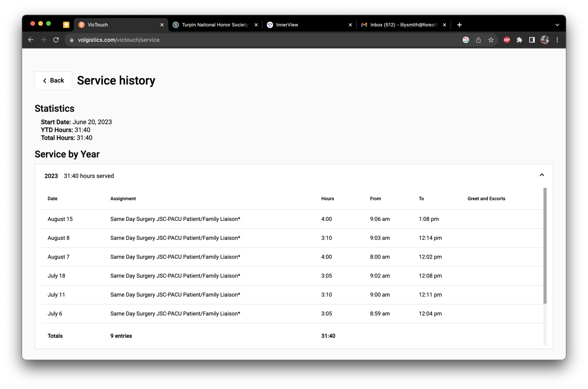This screenshot has height=389, width=588.
Task: Bookmark this page with the star icon
Action: pyautogui.click(x=491, y=40)
